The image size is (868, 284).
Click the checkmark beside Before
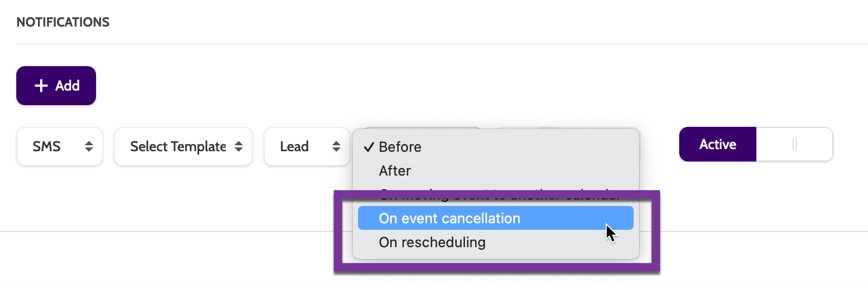[x=369, y=147]
